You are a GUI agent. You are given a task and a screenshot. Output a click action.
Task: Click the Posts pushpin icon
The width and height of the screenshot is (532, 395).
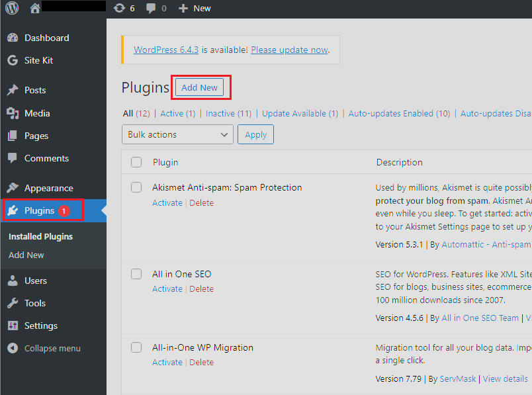[13, 90]
